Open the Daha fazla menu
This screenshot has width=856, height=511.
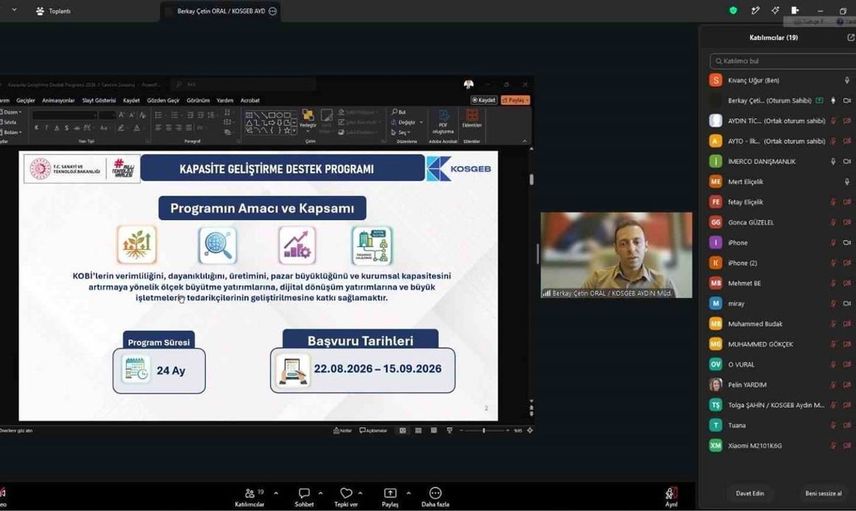coord(435,497)
